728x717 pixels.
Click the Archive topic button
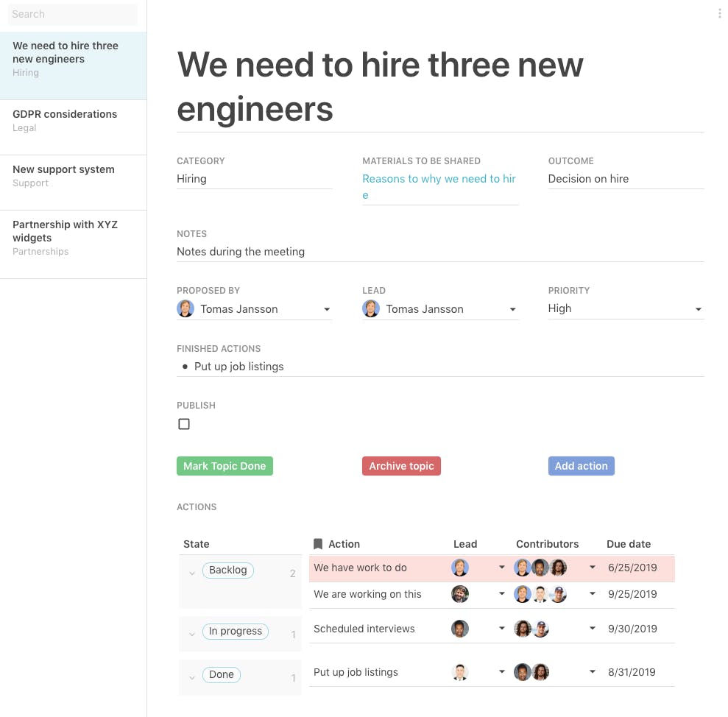pos(401,466)
